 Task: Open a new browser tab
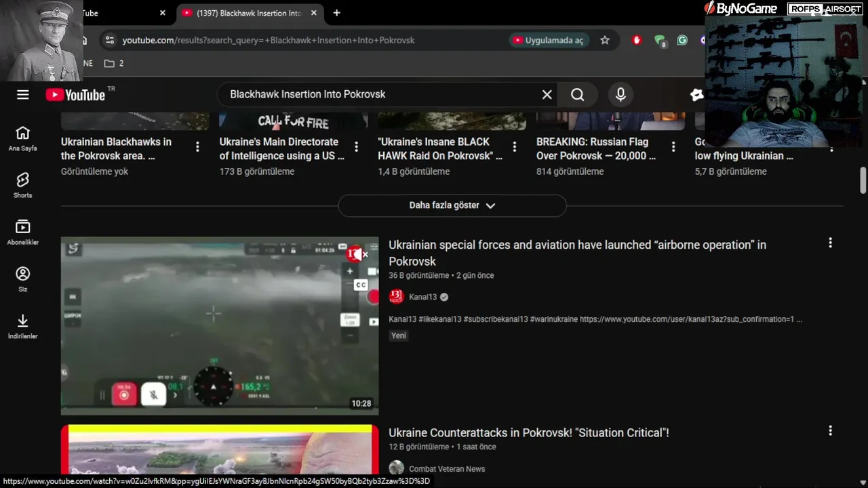336,13
